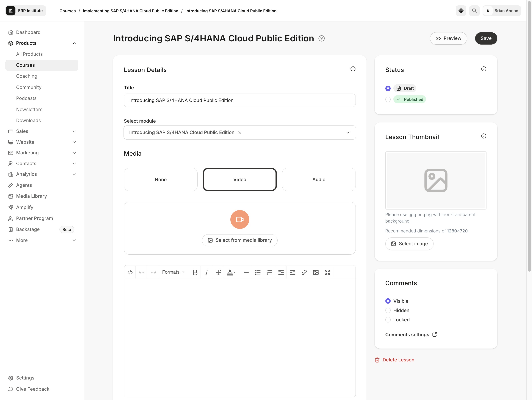This screenshot has height=400, width=532.
Task: Open Brian Annan account menu
Action: [502, 11]
